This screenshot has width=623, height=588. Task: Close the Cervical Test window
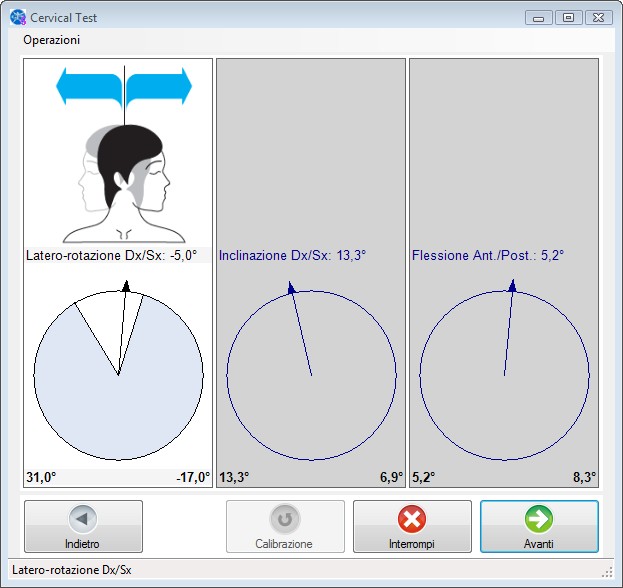[x=598, y=18]
